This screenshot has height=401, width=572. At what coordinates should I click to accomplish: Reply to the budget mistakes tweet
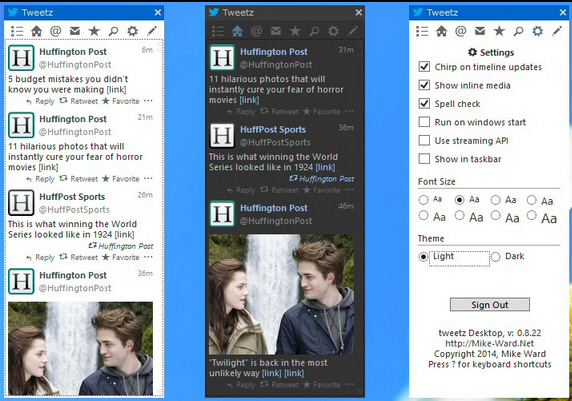coord(40,101)
